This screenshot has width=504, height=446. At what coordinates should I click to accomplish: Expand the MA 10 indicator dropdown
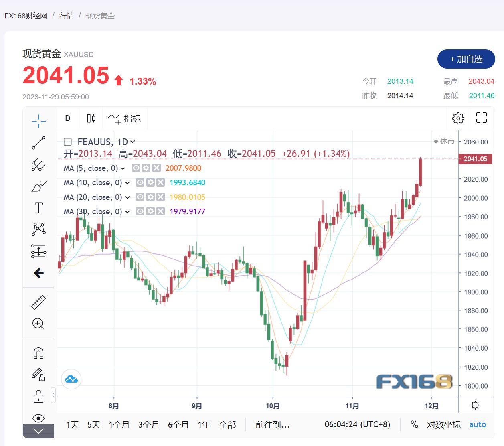[128, 183]
